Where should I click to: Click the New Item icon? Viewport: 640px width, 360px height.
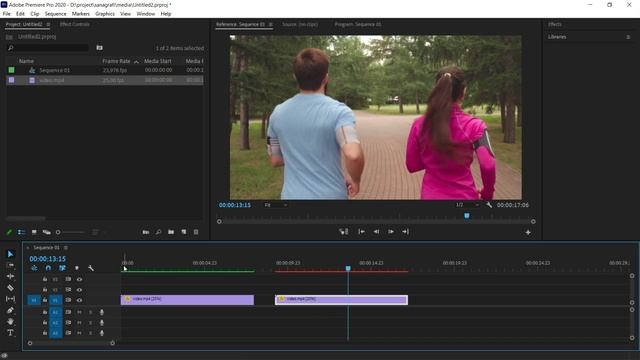(x=184, y=232)
